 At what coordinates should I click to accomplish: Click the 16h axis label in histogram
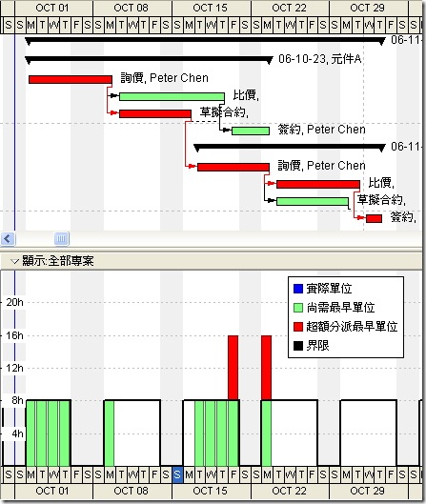coord(15,335)
